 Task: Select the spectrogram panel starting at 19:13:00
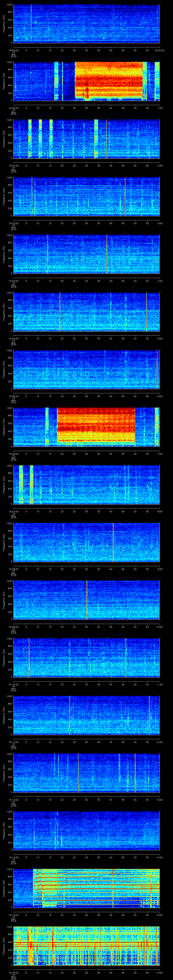(87, 831)
